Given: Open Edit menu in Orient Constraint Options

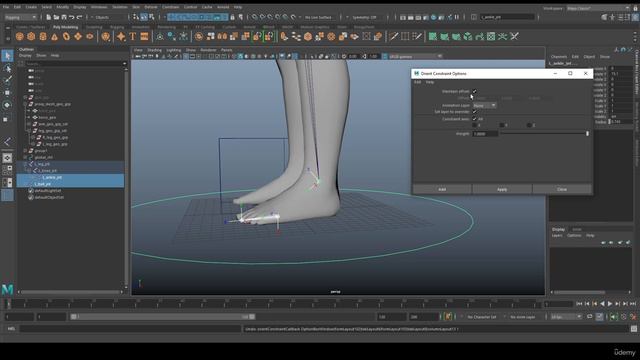Looking at the screenshot, I should click(417, 82).
